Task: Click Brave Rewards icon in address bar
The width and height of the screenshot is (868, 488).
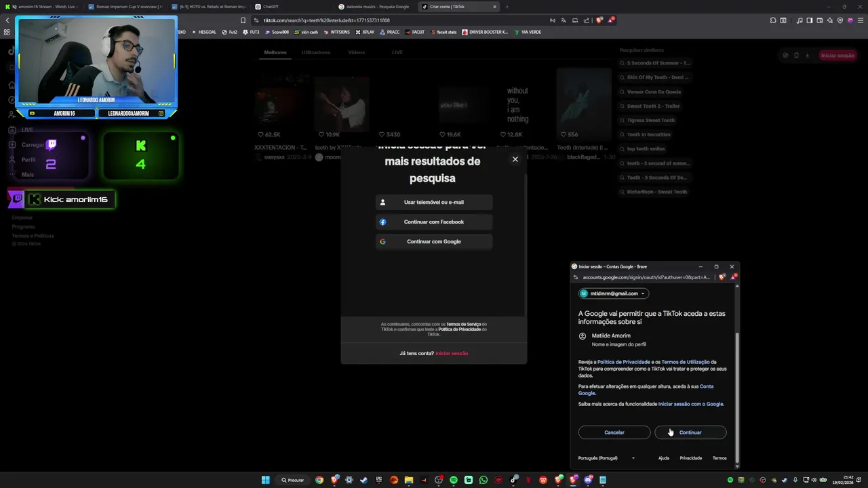Action: click(x=611, y=20)
